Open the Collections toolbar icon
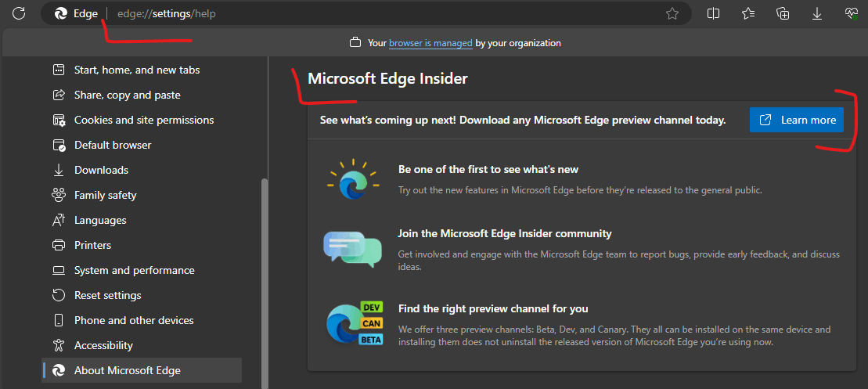Screen dimensions: 868x389 coord(782,14)
